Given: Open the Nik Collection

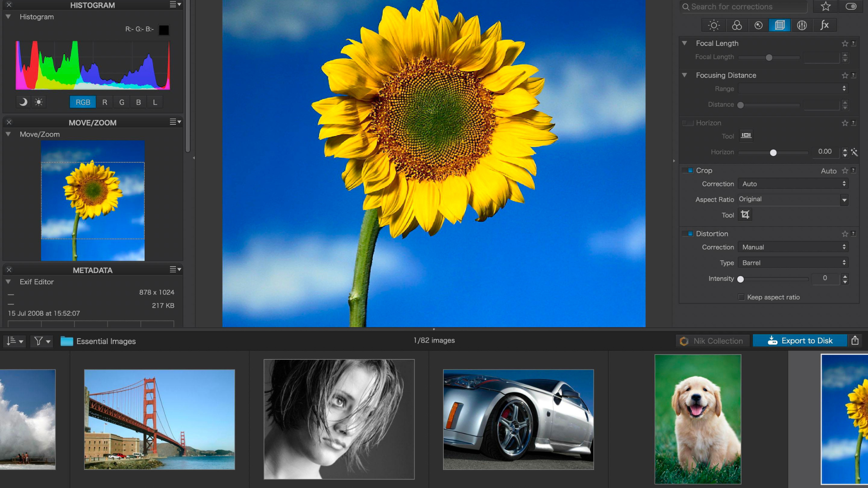Looking at the screenshot, I should pos(712,341).
